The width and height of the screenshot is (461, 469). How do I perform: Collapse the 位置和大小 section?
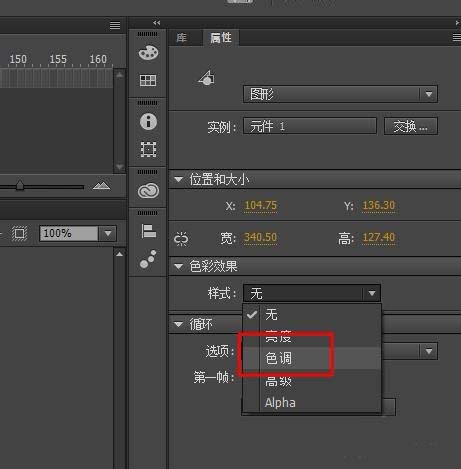point(179,180)
